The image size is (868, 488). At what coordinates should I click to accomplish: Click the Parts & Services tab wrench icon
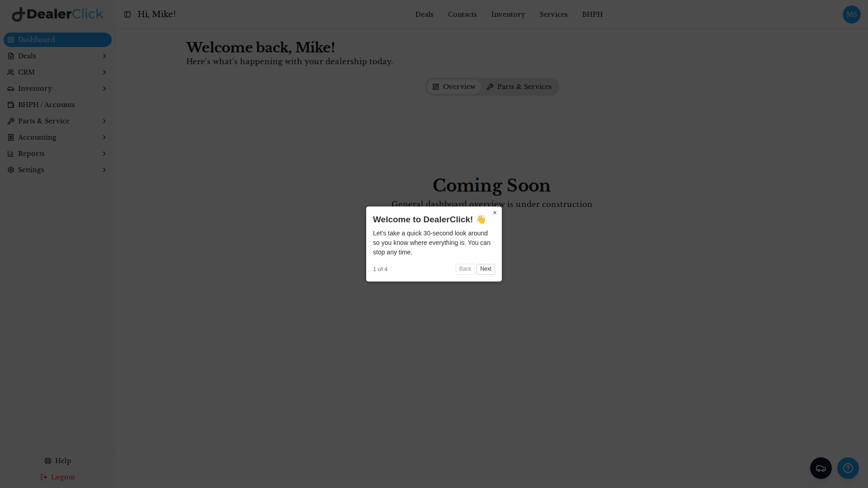pyautogui.click(x=490, y=87)
